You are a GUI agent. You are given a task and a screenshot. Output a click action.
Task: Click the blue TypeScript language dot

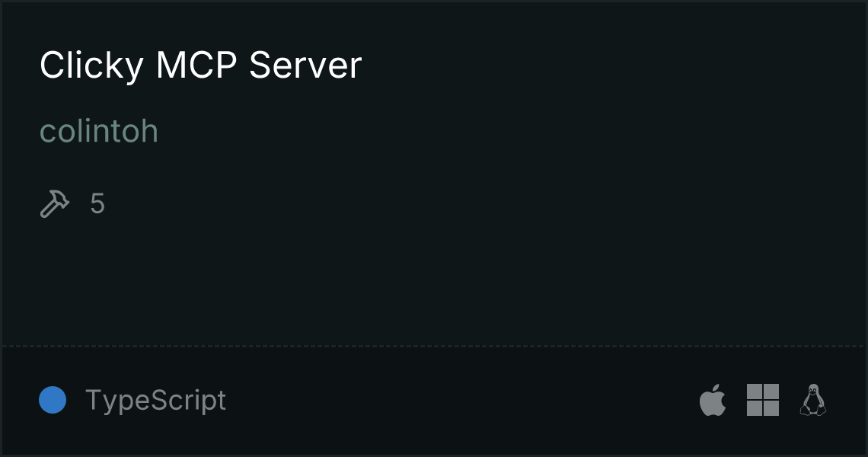coord(53,400)
